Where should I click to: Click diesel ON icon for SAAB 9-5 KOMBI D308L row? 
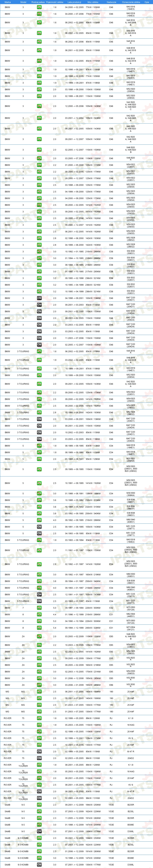click(x=39, y=865)
